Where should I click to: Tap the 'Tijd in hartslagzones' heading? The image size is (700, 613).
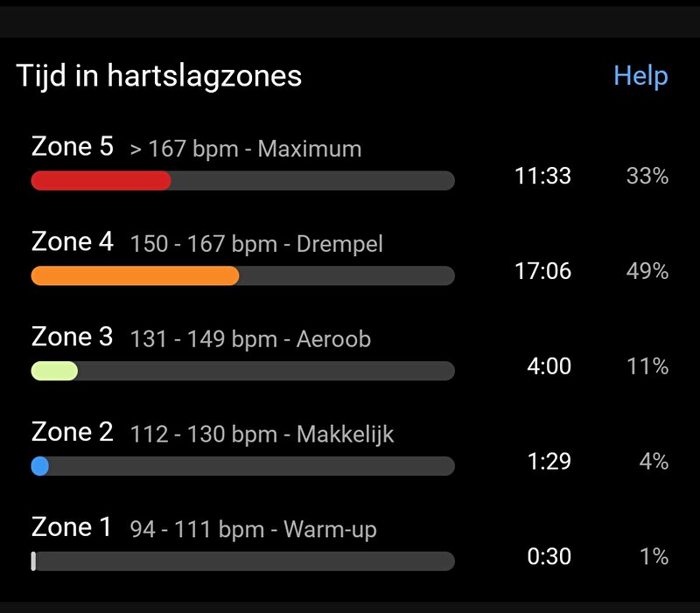[x=159, y=76]
